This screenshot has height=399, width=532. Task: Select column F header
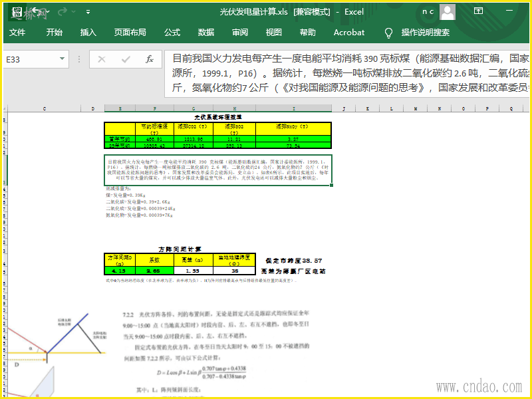pyautogui.click(x=155, y=108)
